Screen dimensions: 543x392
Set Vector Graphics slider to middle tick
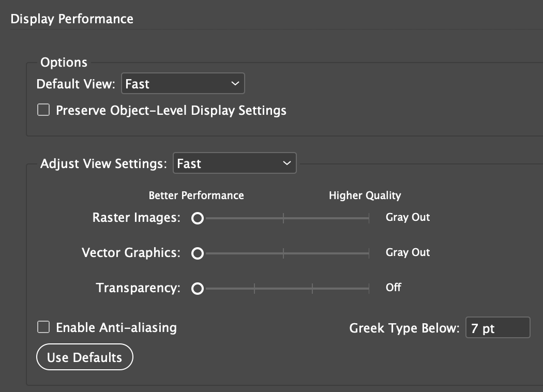tap(283, 253)
